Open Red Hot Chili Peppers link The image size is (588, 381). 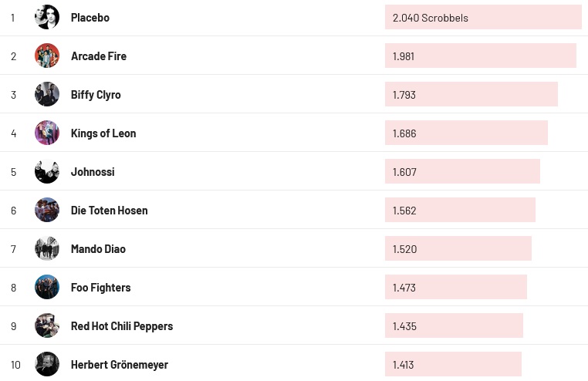pos(122,326)
